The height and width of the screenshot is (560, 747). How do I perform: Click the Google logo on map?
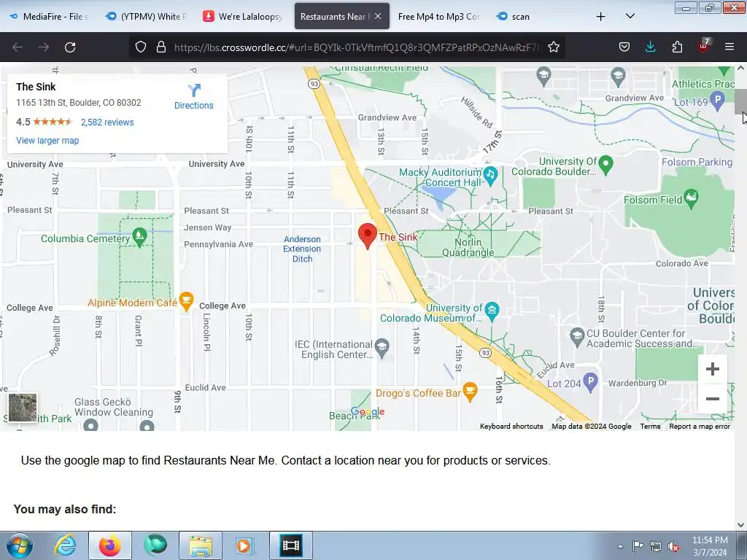pos(368,411)
